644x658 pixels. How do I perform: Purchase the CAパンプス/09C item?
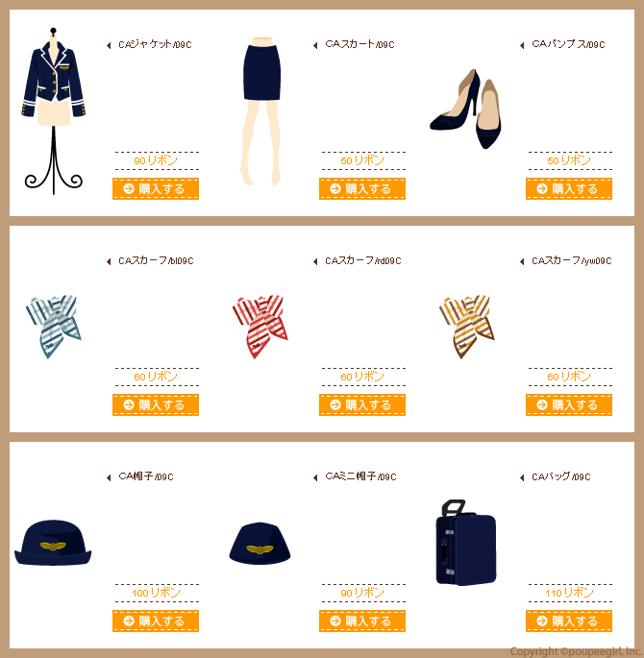click(568, 189)
